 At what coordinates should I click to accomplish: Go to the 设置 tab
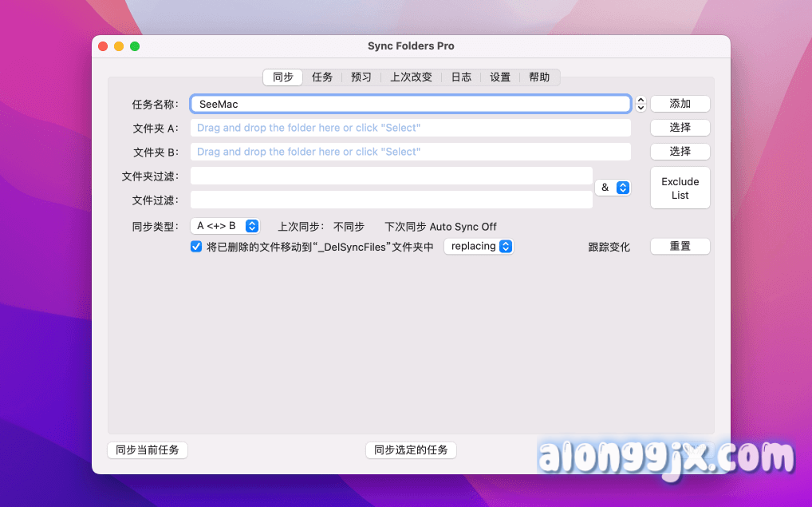[x=500, y=77]
